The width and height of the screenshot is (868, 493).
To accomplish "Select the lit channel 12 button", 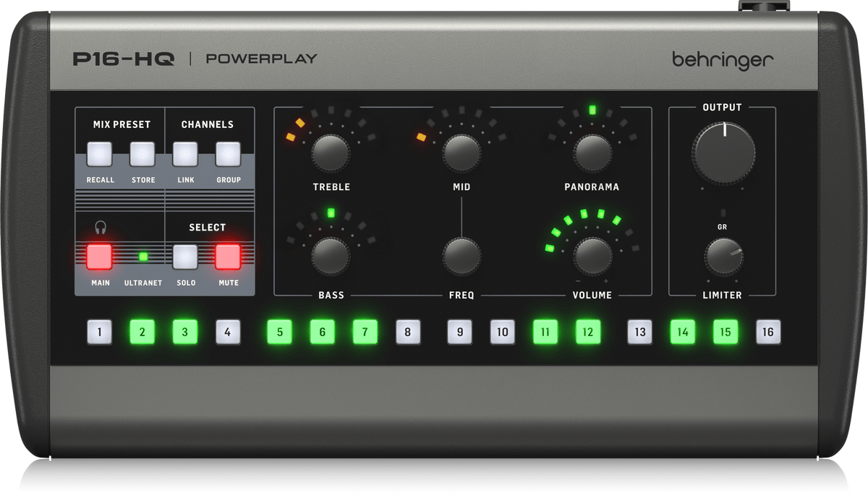I will tap(588, 333).
